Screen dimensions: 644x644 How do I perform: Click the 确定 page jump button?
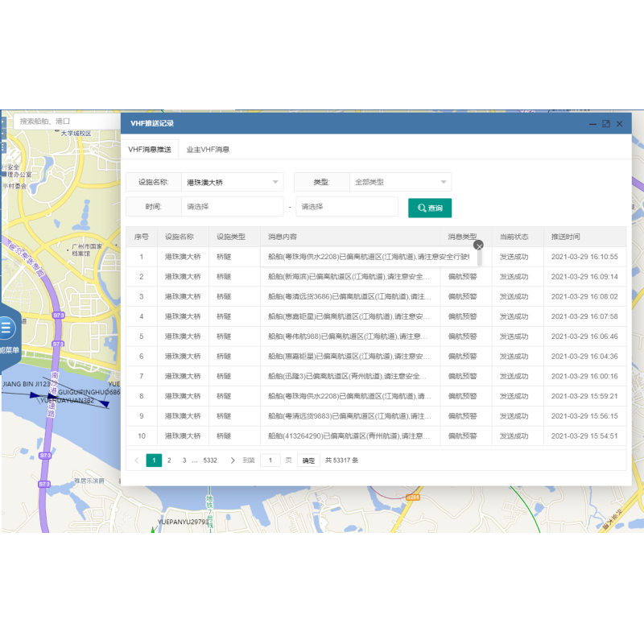coord(308,460)
